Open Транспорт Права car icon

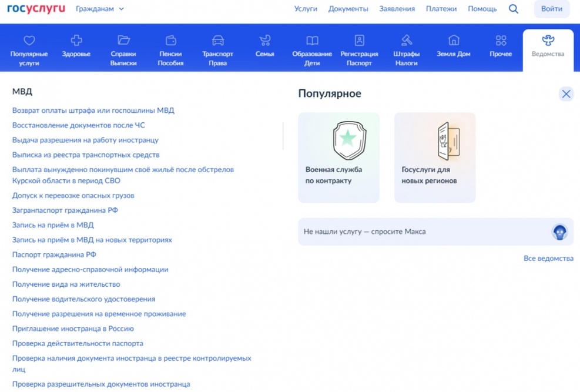(217, 41)
